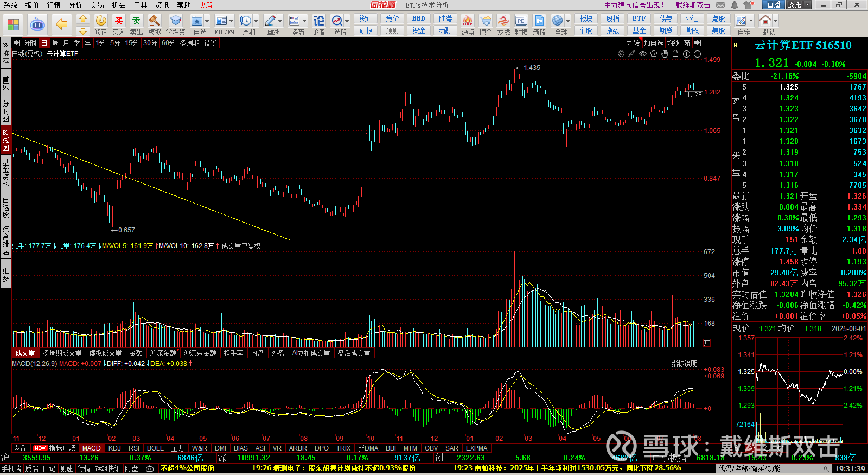
Task: Switch chart to 5分 period
Action: [114, 43]
